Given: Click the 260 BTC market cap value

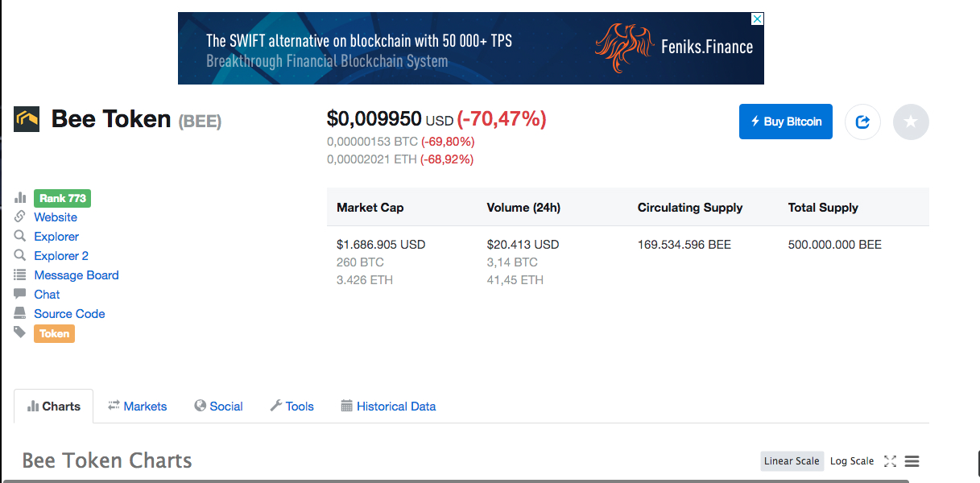Looking at the screenshot, I should (360, 262).
